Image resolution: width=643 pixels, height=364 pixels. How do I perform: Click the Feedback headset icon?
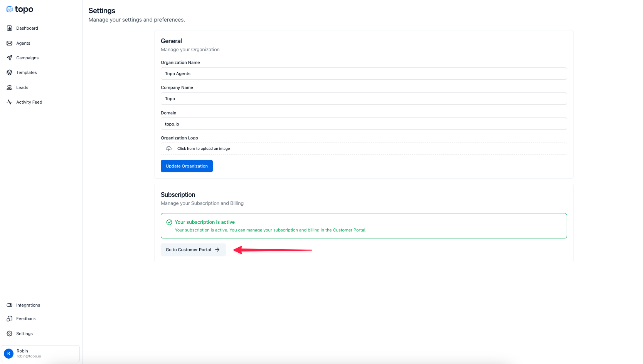[10, 319]
